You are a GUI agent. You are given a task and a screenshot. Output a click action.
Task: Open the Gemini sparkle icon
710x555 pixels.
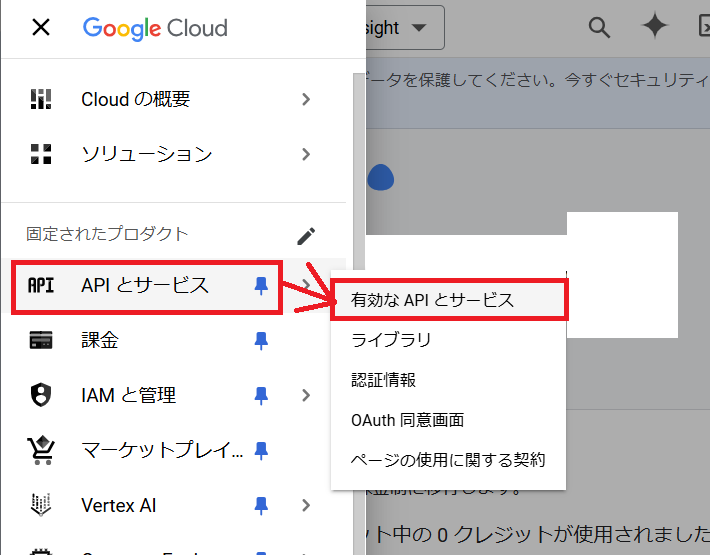(x=655, y=26)
